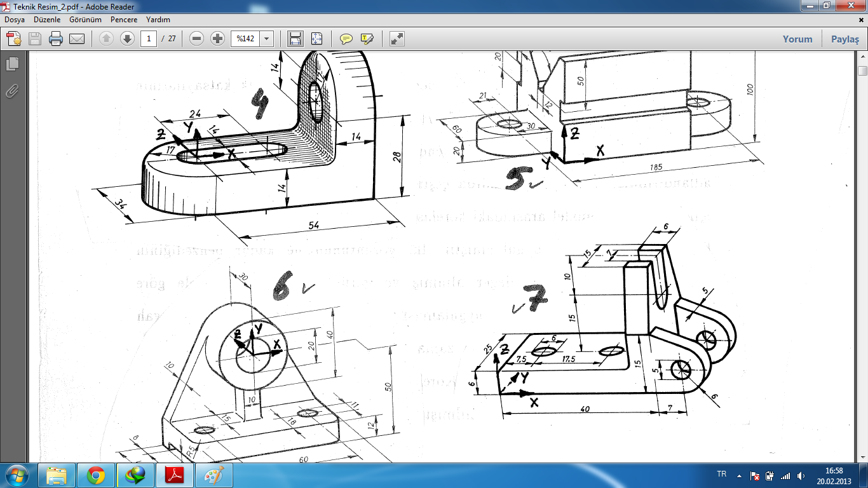Switch to Adobe Reader taskbar button
Viewport: 868px width, 488px height.
coord(174,475)
